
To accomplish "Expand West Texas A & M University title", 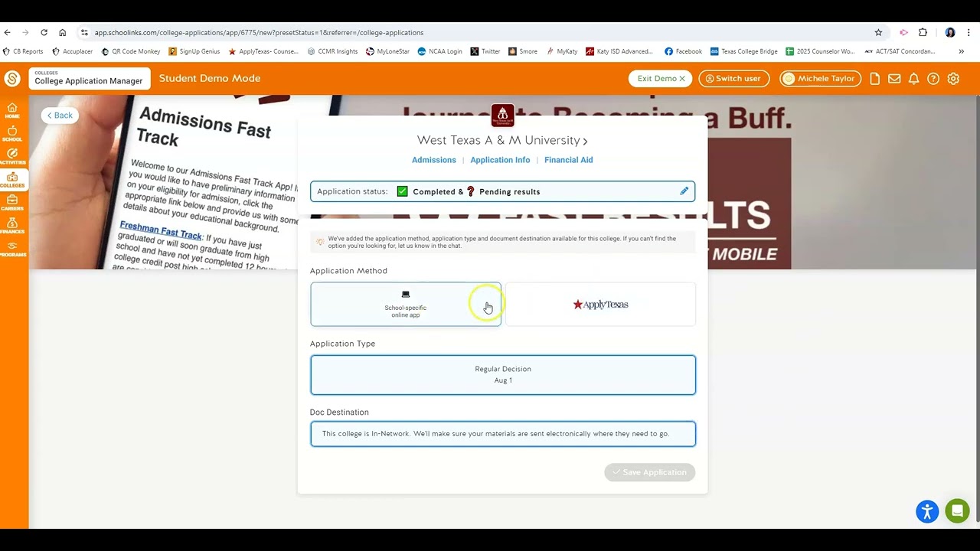I will (x=502, y=141).
